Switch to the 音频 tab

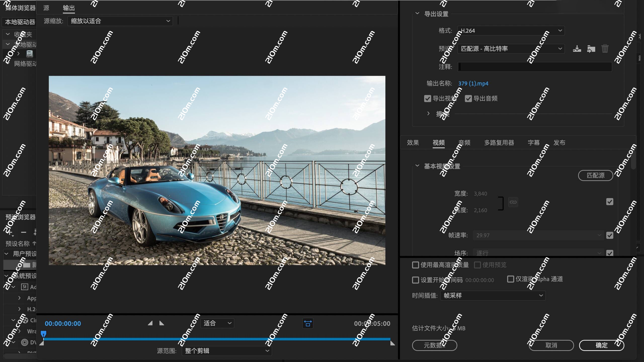point(464,143)
